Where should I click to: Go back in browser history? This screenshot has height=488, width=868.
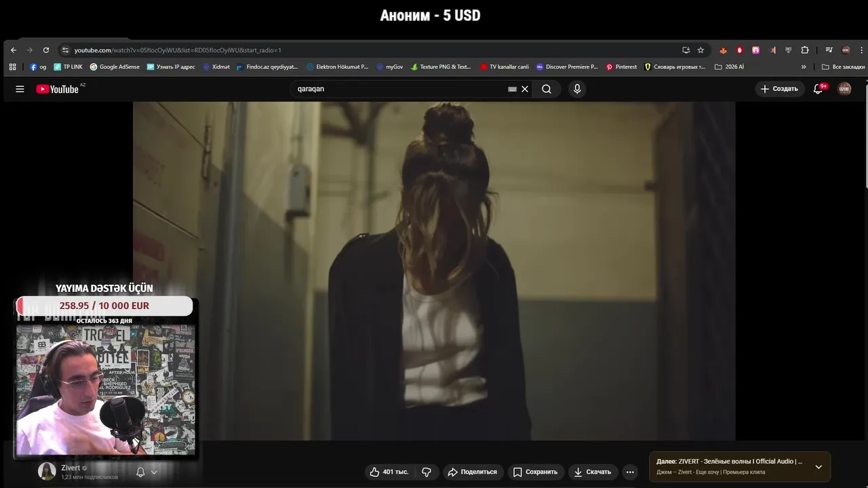[x=14, y=50]
